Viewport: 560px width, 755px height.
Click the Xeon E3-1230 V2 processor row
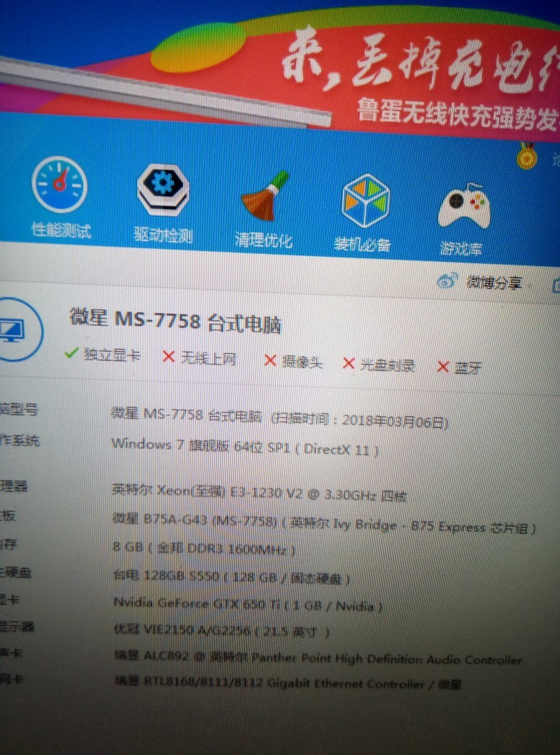259,492
